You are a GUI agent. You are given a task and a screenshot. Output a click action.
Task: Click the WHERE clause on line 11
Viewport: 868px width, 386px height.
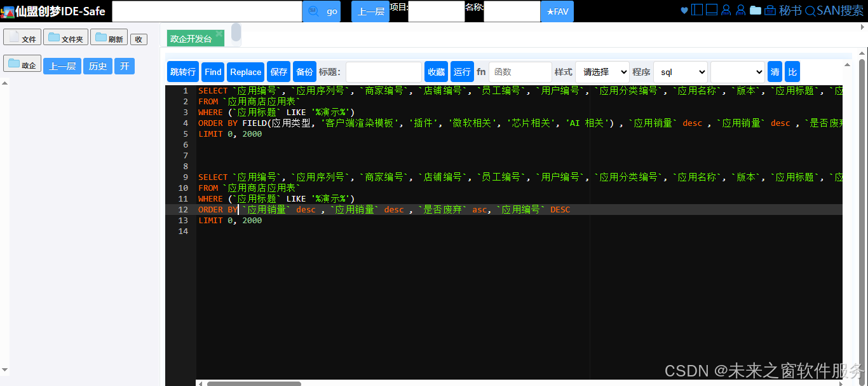pyautogui.click(x=276, y=198)
